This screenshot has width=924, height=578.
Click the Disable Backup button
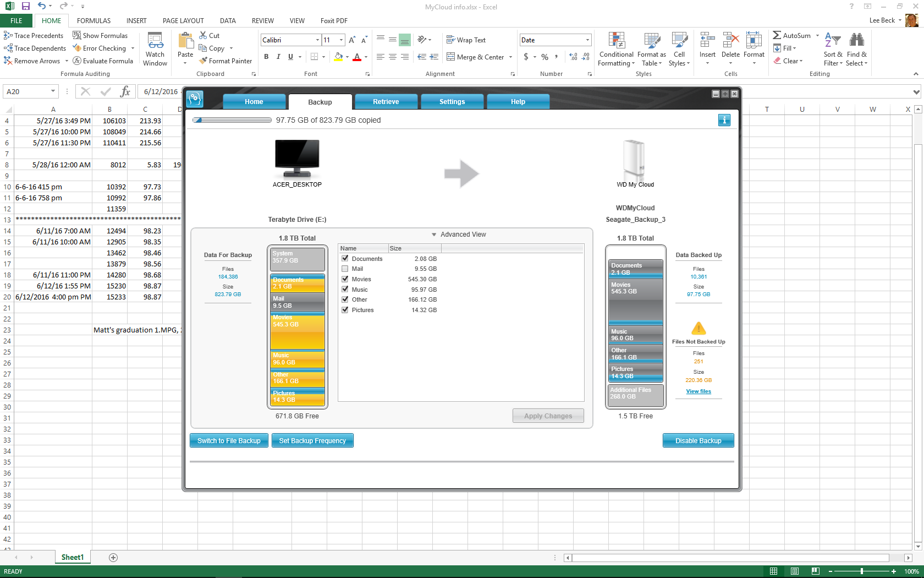(698, 441)
